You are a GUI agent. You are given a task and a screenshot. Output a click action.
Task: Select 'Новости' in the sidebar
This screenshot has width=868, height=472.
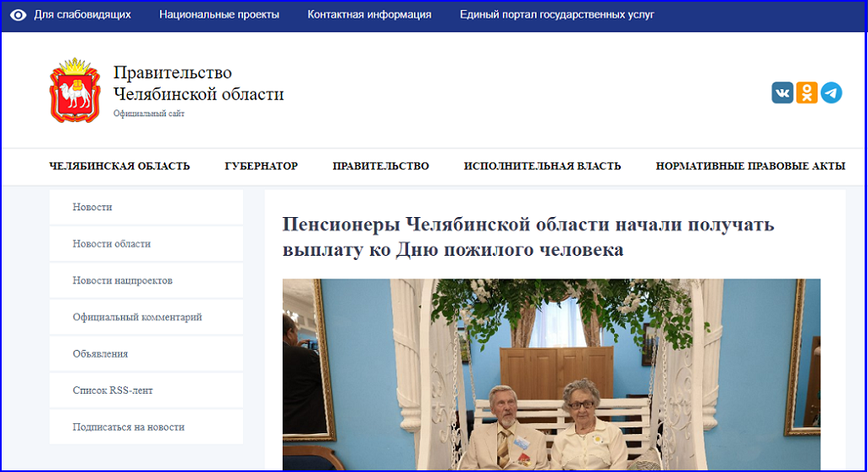point(146,207)
